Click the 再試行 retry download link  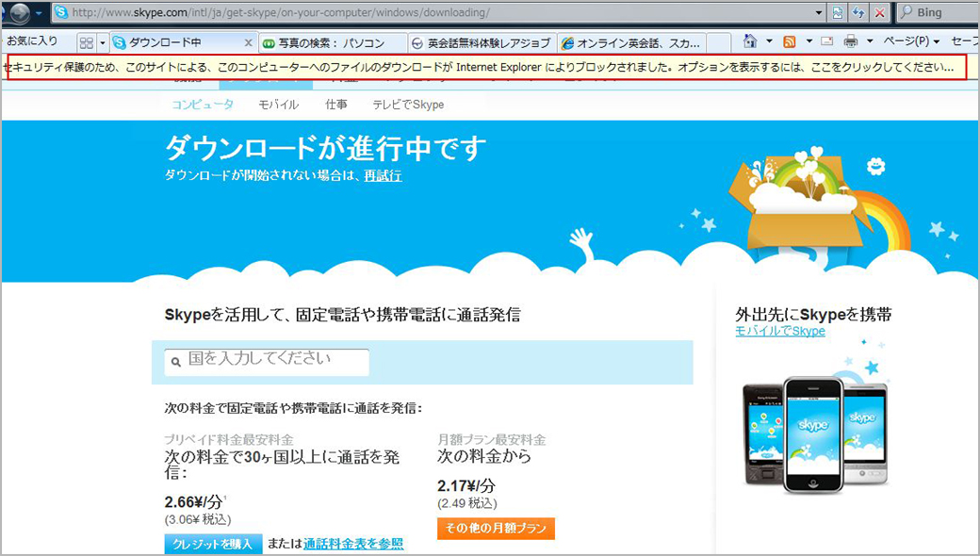(383, 175)
